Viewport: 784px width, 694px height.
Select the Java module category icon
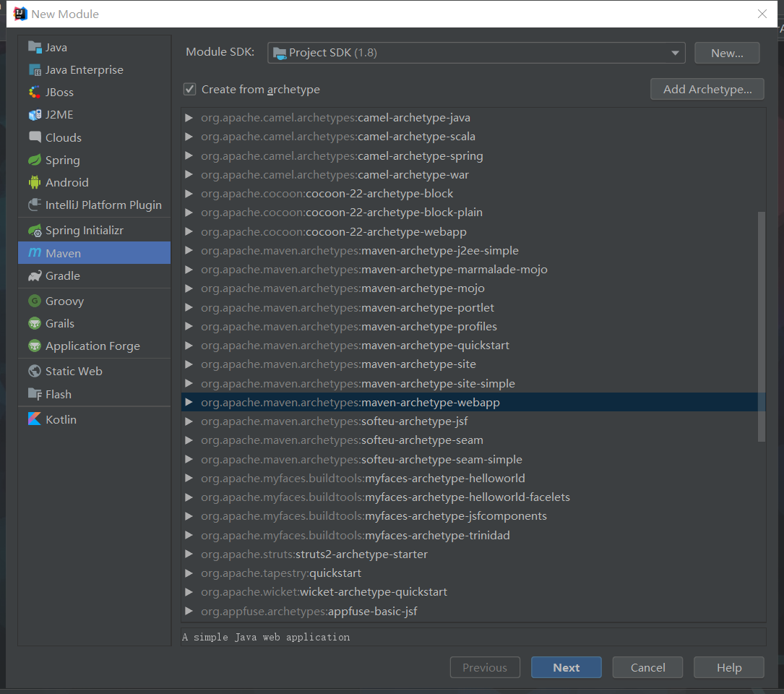click(x=35, y=47)
